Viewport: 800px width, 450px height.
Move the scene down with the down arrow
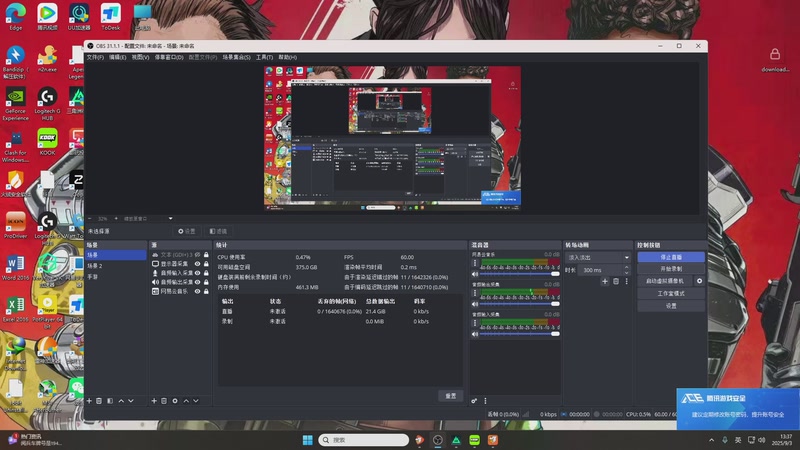click(131, 401)
